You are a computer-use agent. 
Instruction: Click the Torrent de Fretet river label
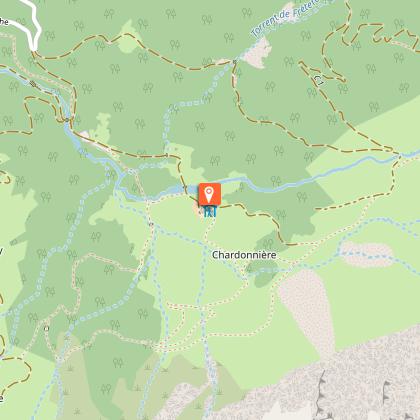click(x=284, y=19)
